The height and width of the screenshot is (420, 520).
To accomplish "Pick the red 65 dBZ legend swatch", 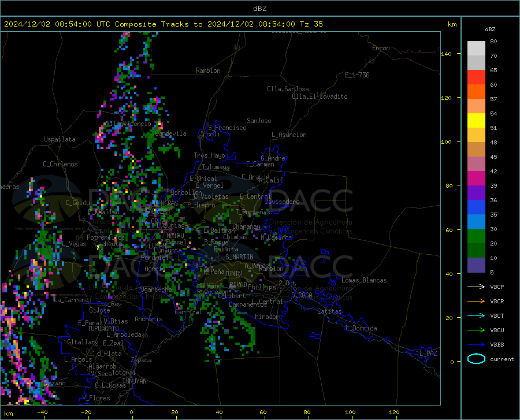I will pos(476,77).
